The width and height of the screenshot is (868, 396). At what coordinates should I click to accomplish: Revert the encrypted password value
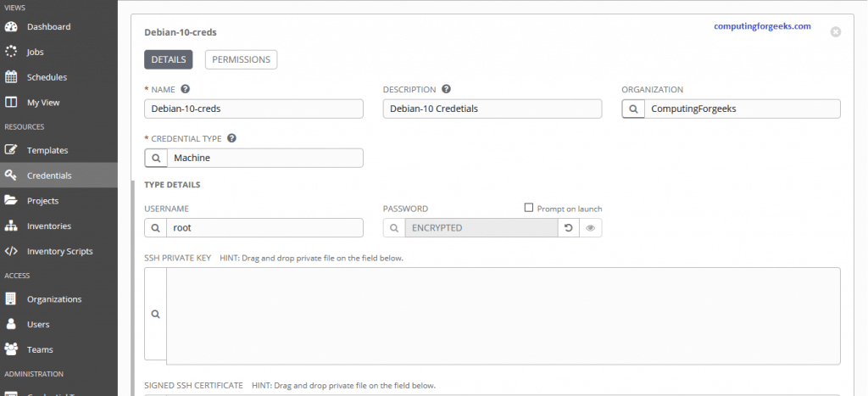tap(569, 227)
